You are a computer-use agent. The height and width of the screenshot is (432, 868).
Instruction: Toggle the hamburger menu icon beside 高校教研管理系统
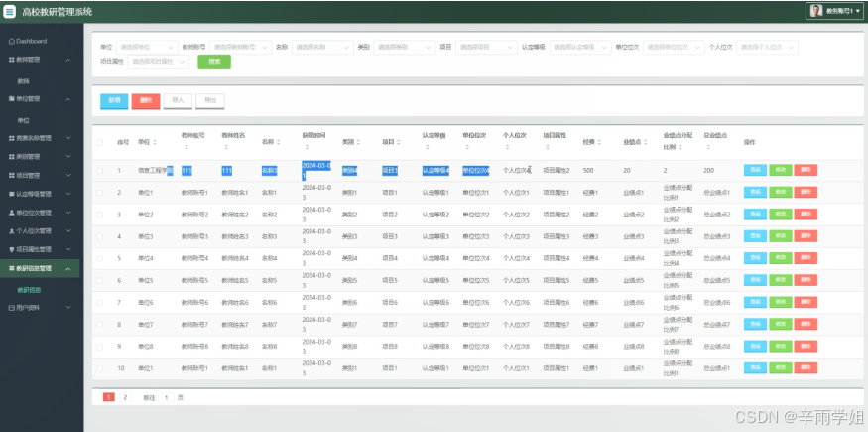(x=9, y=12)
